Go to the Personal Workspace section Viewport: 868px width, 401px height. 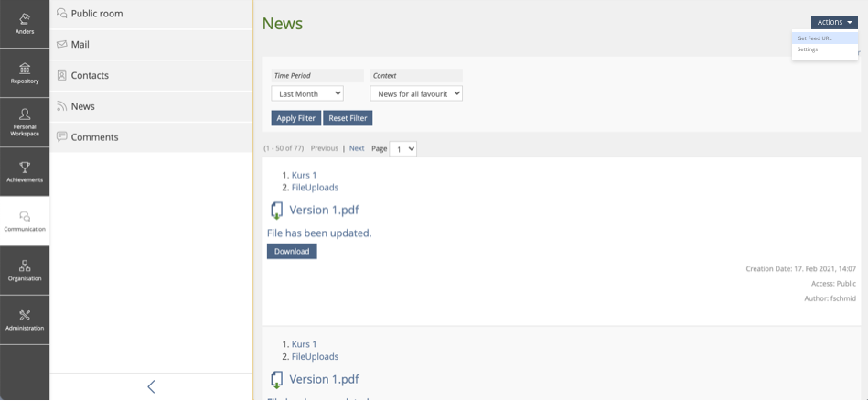[25, 123]
